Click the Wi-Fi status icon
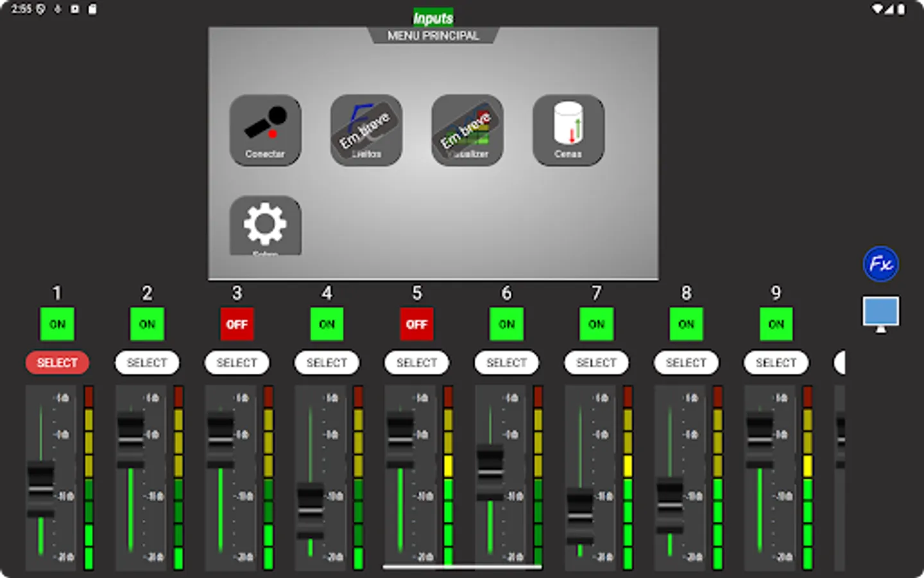 tap(877, 9)
